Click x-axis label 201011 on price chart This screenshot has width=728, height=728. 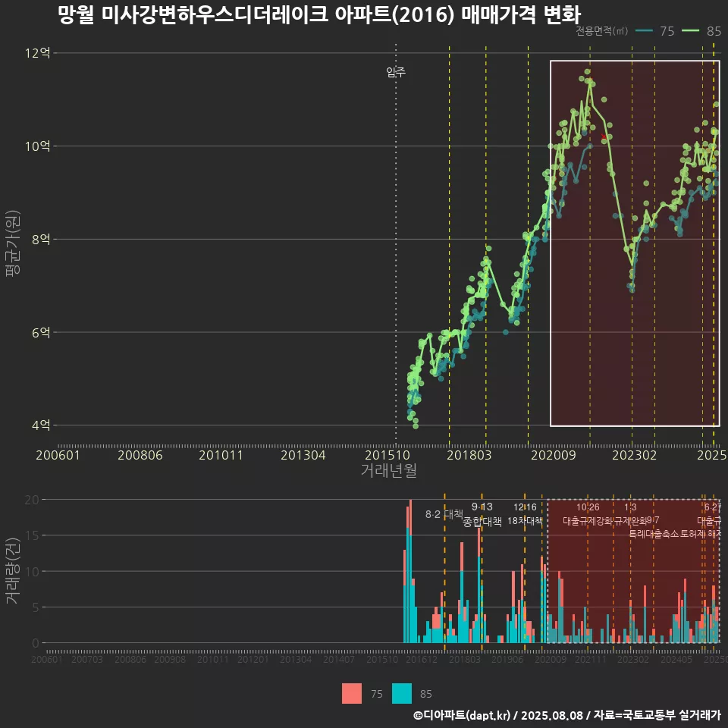(221, 455)
